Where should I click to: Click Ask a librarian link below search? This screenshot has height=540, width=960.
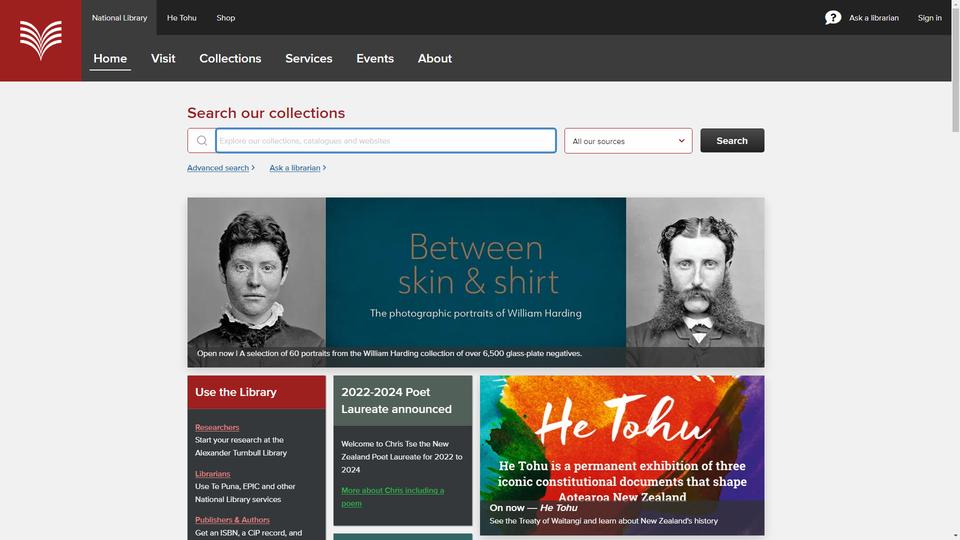tap(294, 168)
